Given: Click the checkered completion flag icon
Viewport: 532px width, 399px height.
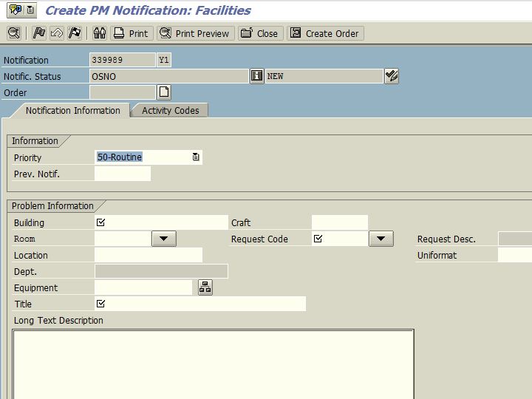Looking at the screenshot, I should [75, 33].
